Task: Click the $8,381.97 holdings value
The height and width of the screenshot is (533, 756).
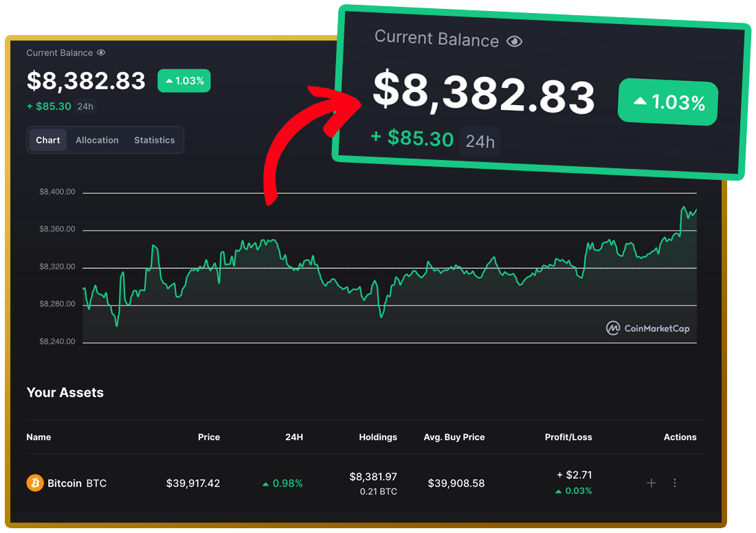Action: click(373, 477)
